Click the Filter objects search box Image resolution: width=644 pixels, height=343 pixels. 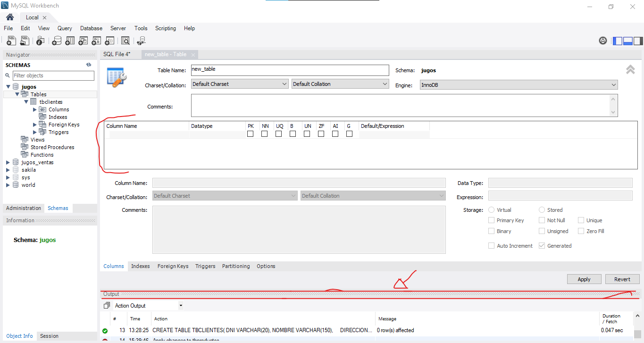click(x=53, y=75)
